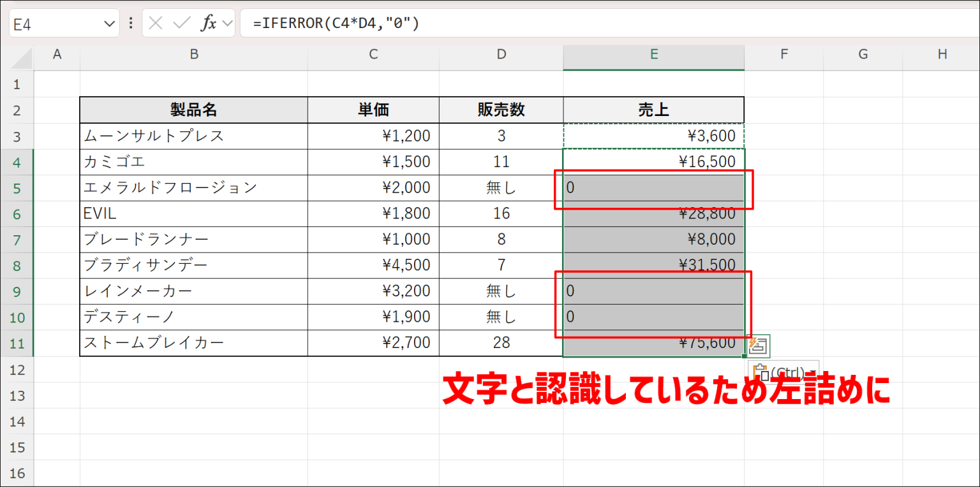The height and width of the screenshot is (487, 980).
Task: Select column E header
Action: click(x=653, y=55)
